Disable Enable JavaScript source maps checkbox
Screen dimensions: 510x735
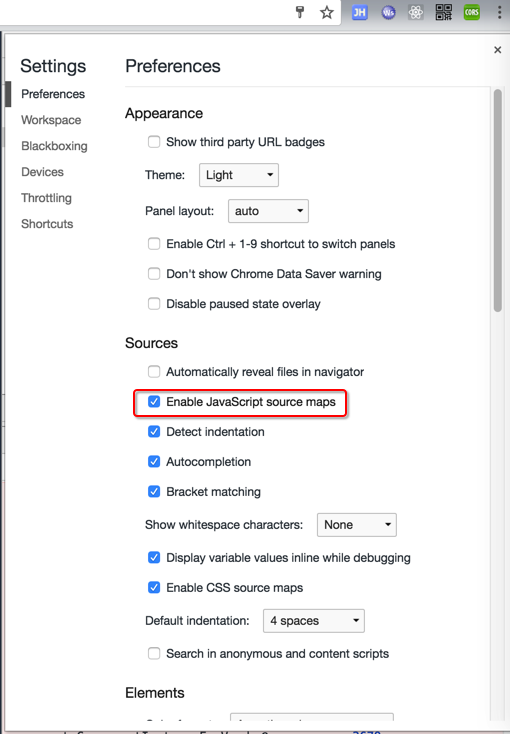click(x=154, y=402)
